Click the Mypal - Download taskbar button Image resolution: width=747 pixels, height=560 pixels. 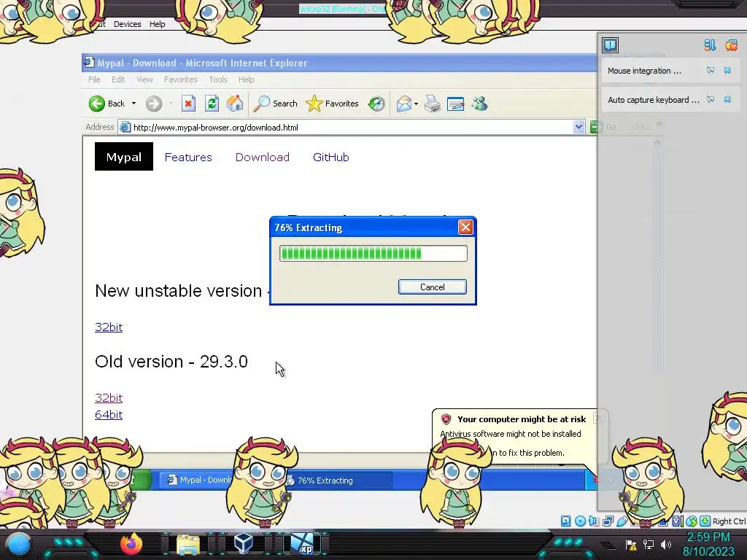[198, 480]
